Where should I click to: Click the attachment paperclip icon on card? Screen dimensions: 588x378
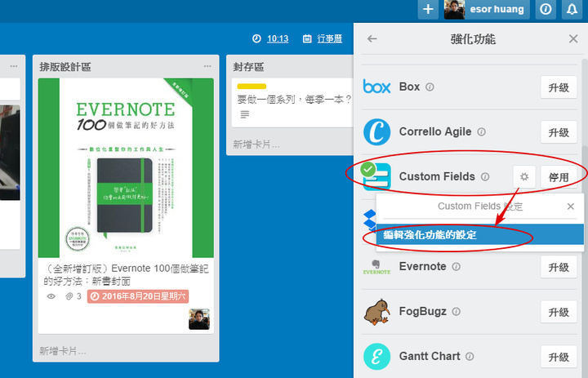69,296
